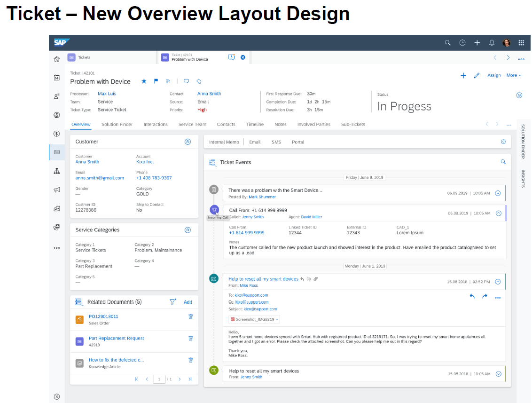Screen dimensions: 532x403
Task: Open the Timeline tab
Action: (x=255, y=124)
